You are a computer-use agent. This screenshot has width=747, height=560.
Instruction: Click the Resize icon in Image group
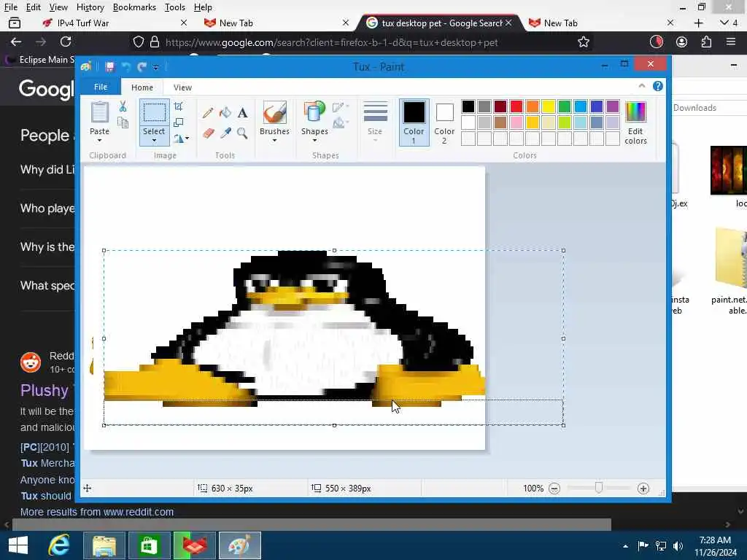click(178, 122)
